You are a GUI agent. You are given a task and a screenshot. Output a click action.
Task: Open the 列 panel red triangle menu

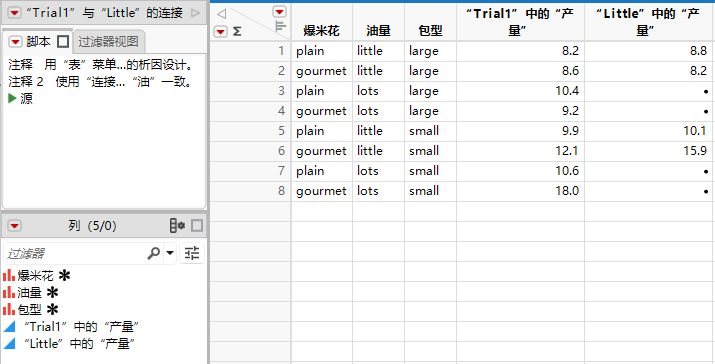pos(15,226)
